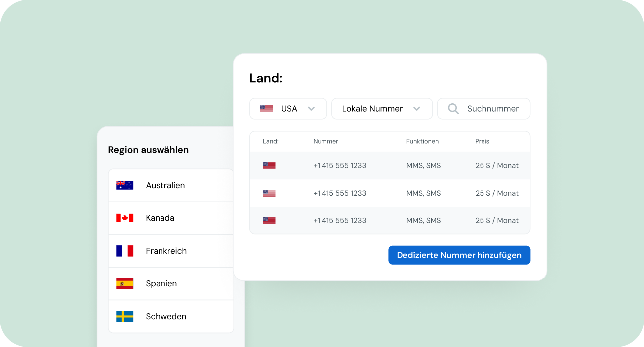
Task: Focus the Suchnummer search field
Action: [492, 109]
